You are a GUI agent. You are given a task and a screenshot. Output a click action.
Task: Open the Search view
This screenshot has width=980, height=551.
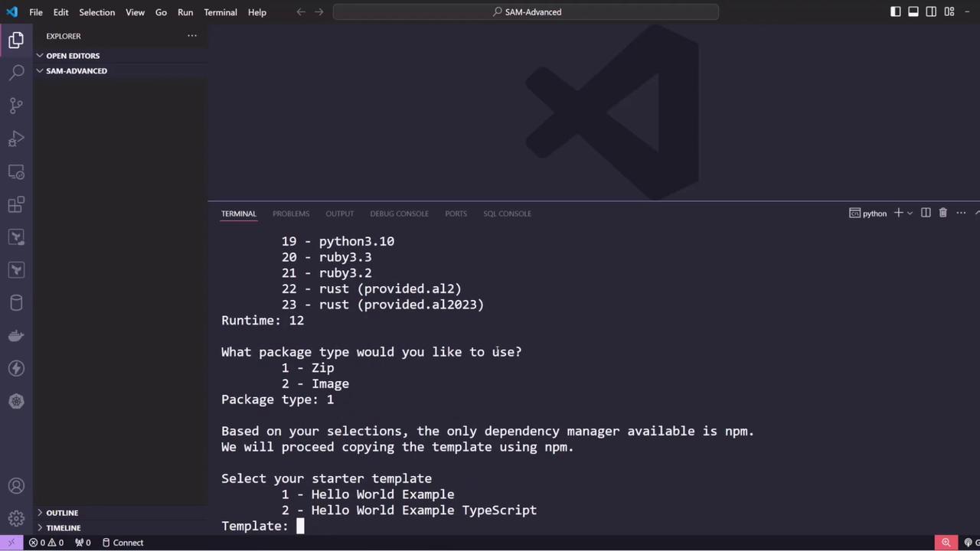16,73
